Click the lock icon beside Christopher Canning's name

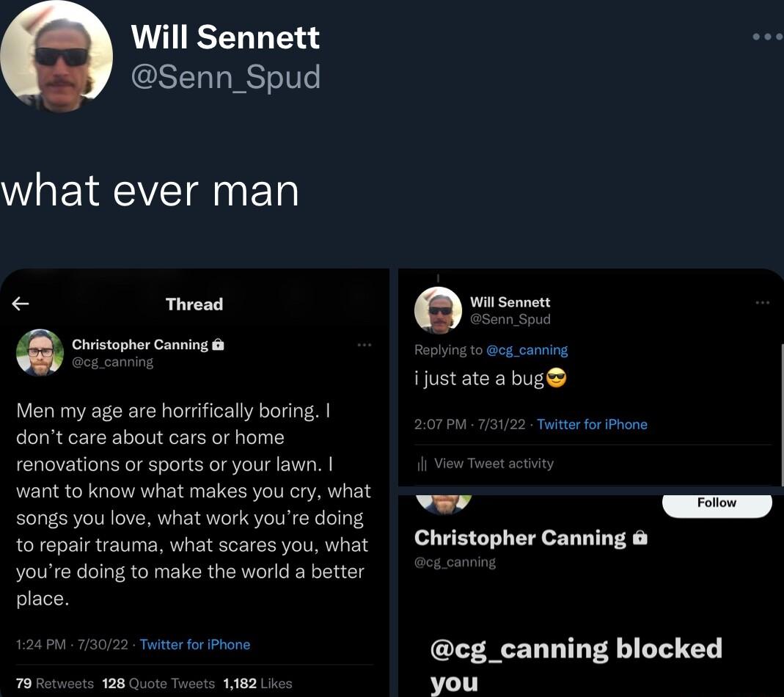point(218,344)
